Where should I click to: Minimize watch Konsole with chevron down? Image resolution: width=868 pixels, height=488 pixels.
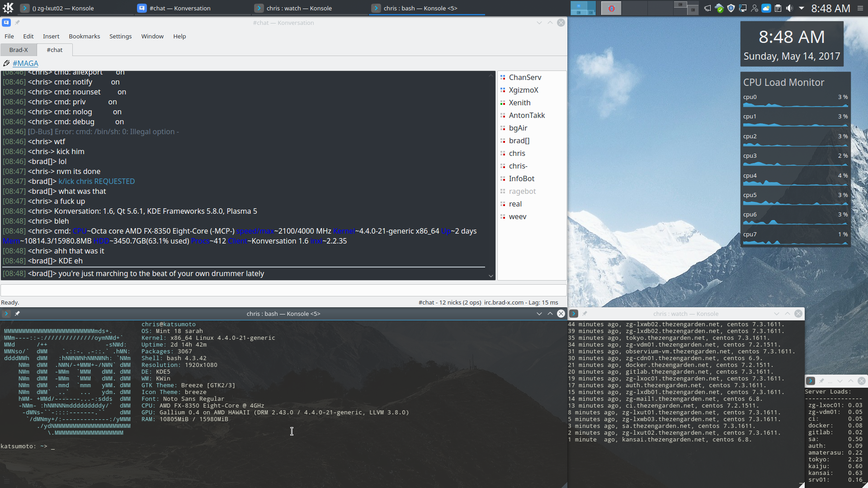coord(777,314)
